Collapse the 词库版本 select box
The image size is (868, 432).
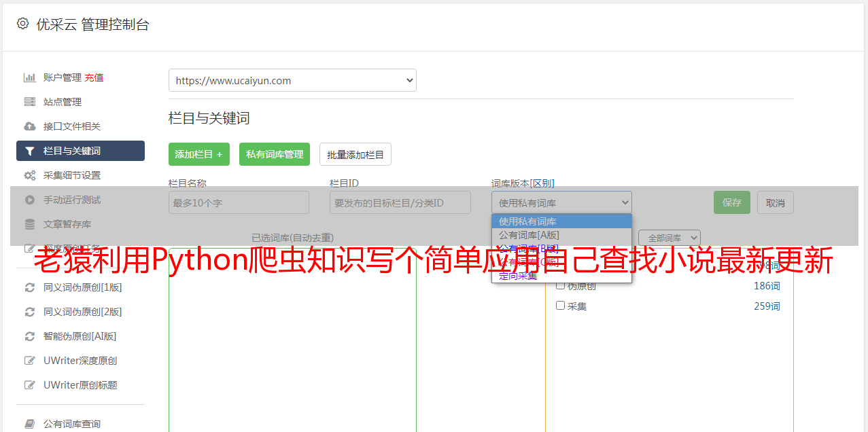pyautogui.click(x=561, y=202)
